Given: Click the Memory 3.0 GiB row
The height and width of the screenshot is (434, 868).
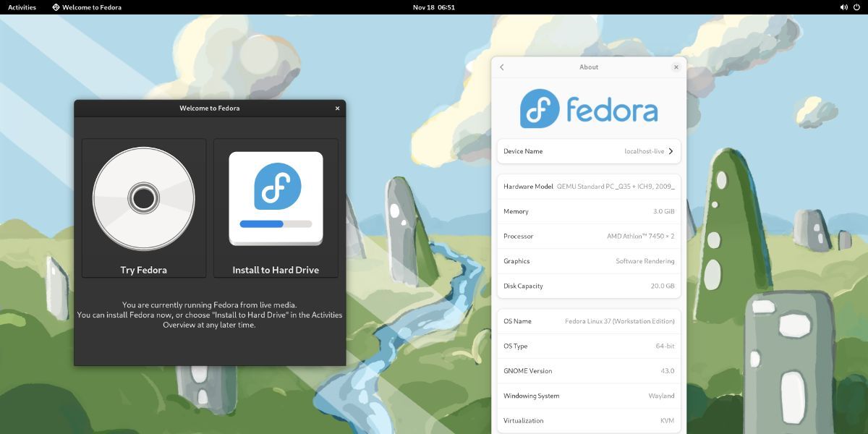Looking at the screenshot, I should click(589, 211).
